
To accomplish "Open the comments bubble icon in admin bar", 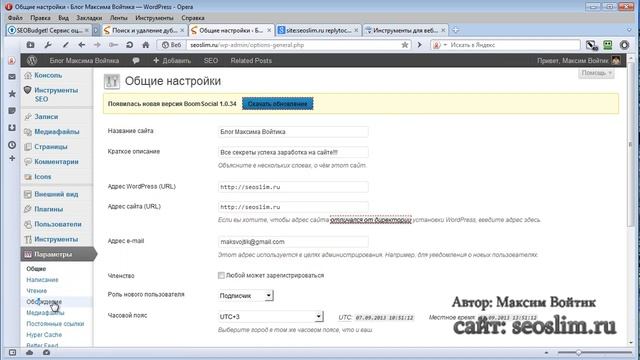I will point(136,60).
